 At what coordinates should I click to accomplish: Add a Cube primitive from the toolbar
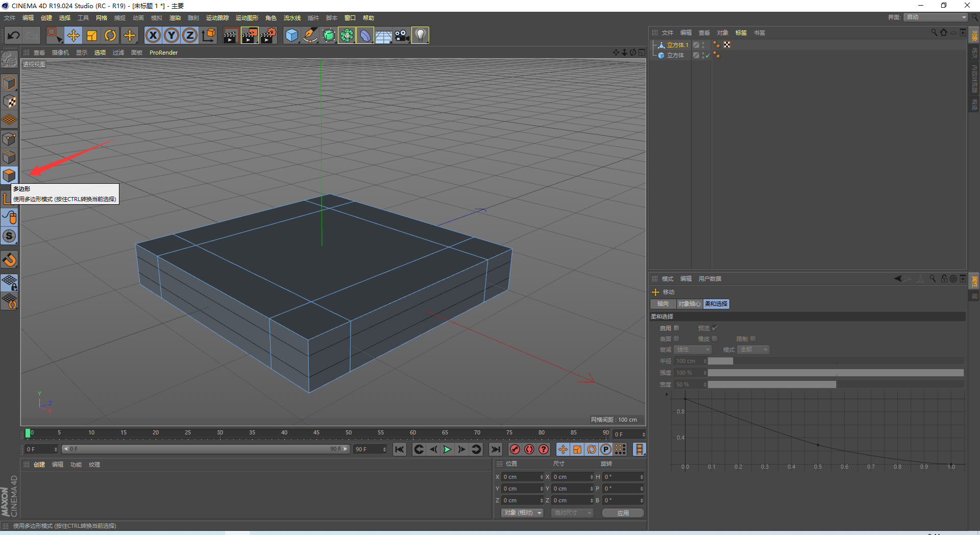(x=291, y=35)
